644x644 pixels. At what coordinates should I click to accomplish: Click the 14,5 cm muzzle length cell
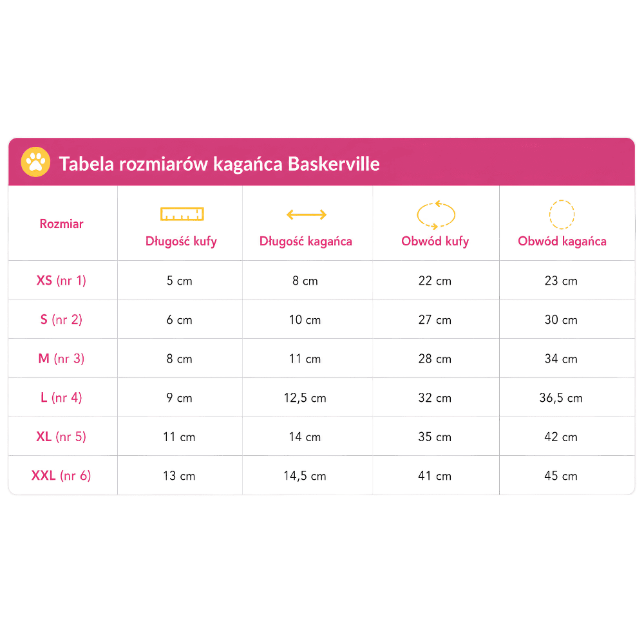(305, 476)
